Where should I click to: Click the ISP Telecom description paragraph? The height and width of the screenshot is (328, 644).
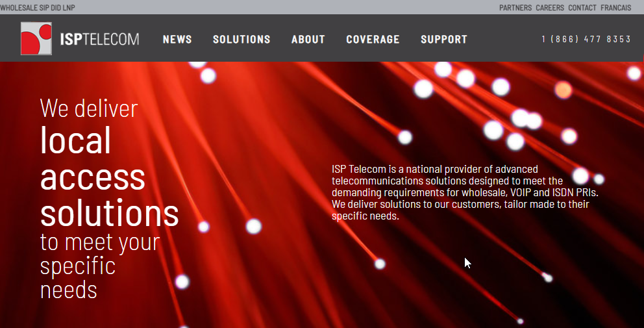465,192
